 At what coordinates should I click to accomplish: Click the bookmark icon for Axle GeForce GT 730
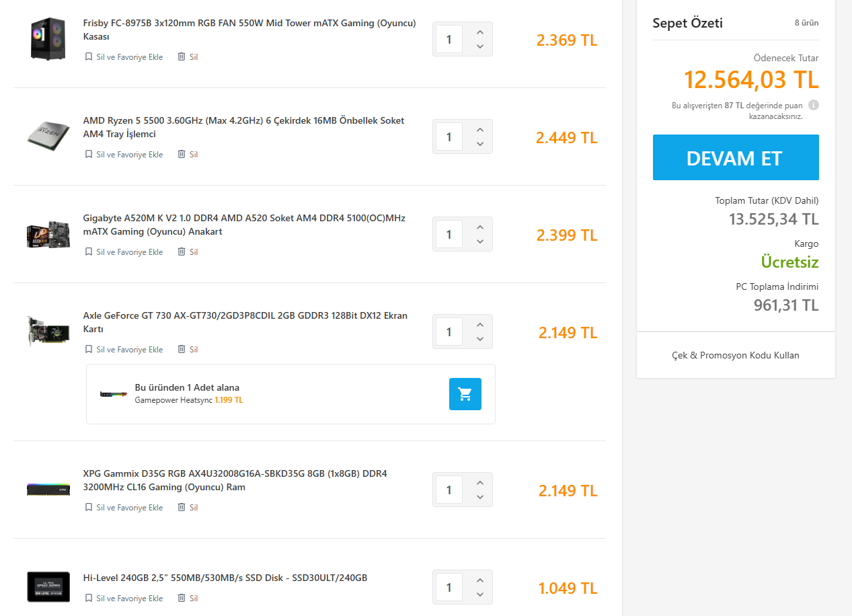pos(88,350)
